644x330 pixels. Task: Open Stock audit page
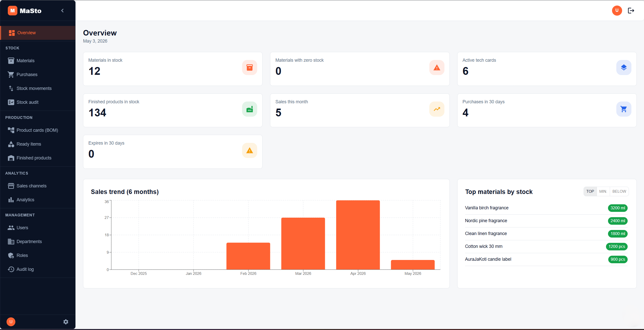38,102
